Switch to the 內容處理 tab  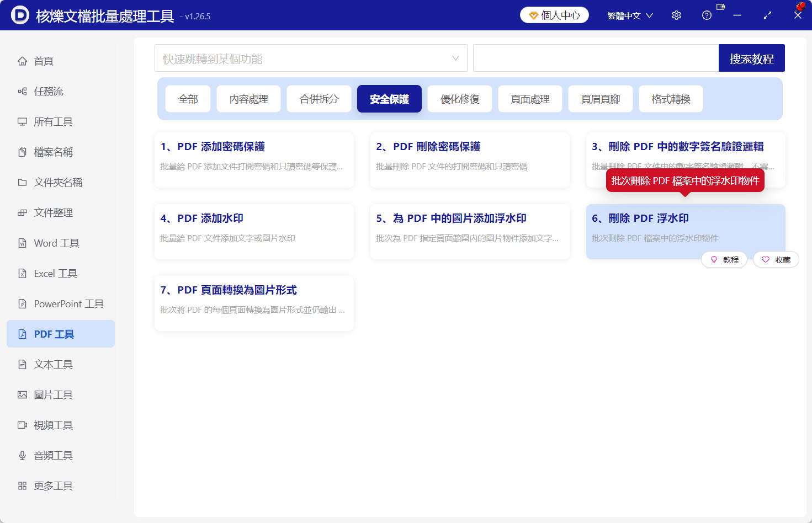pos(248,99)
